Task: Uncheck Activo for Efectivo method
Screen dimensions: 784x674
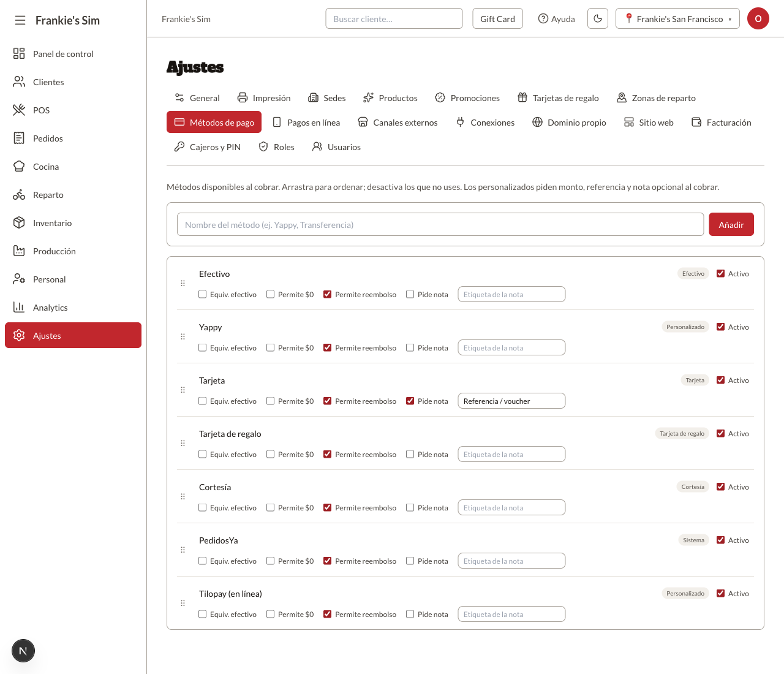Action: coord(721,274)
